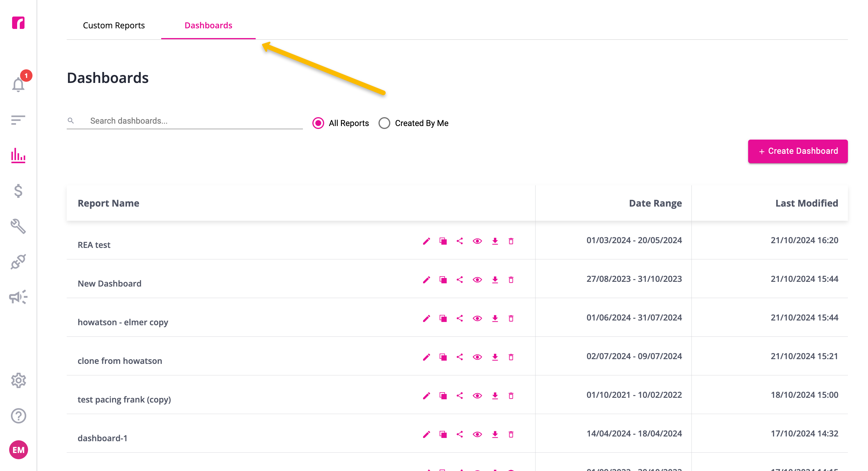Open the notifications bell
The height and width of the screenshot is (471, 868).
[x=19, y=84]
